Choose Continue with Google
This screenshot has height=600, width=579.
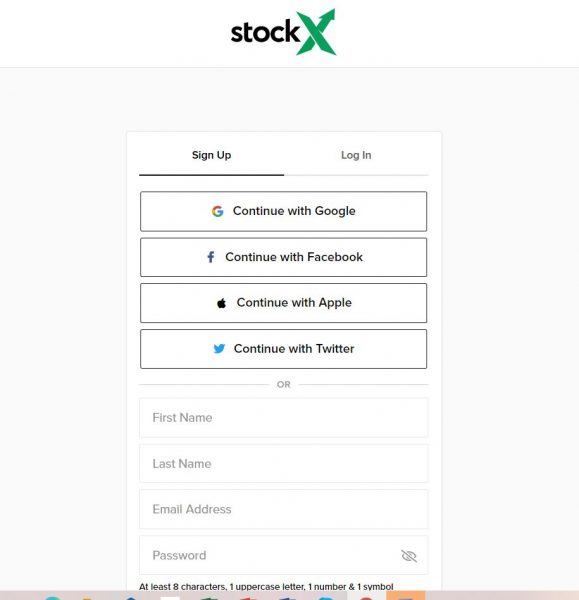point(284,211)
